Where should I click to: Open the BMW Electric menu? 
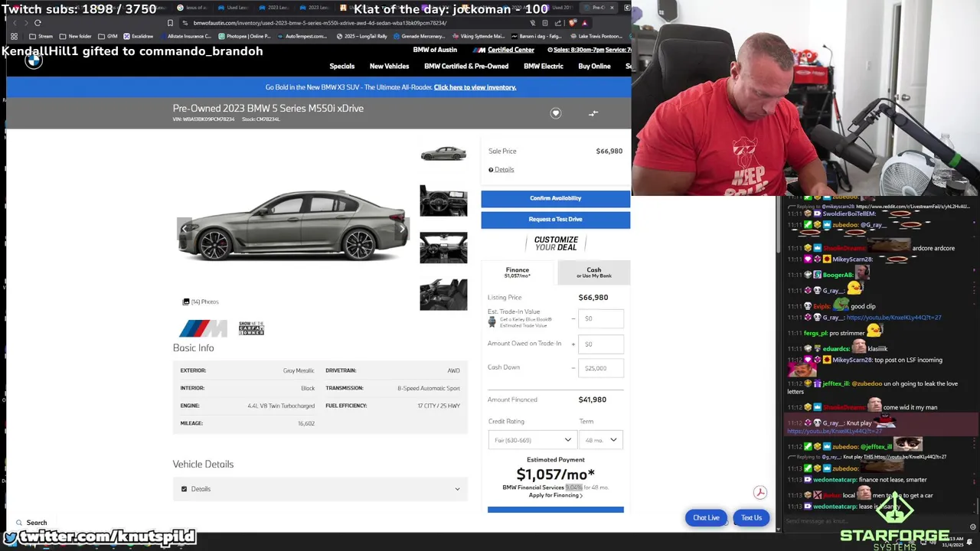544,67
